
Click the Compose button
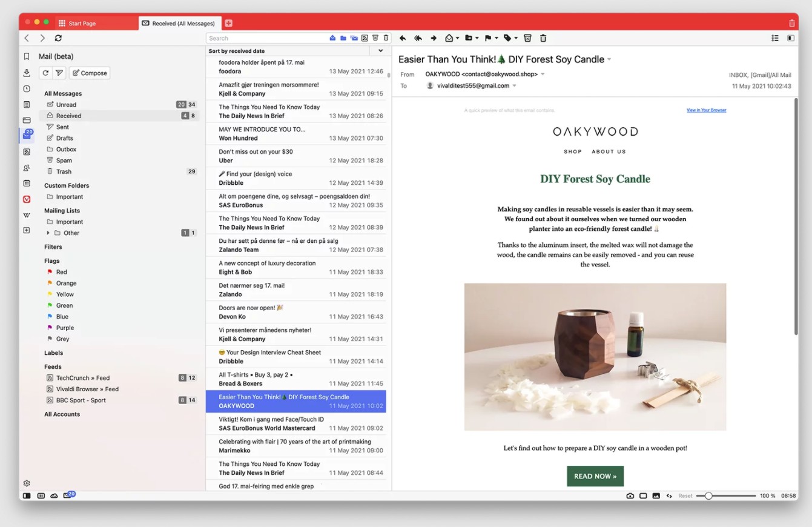tap(90, 73)
